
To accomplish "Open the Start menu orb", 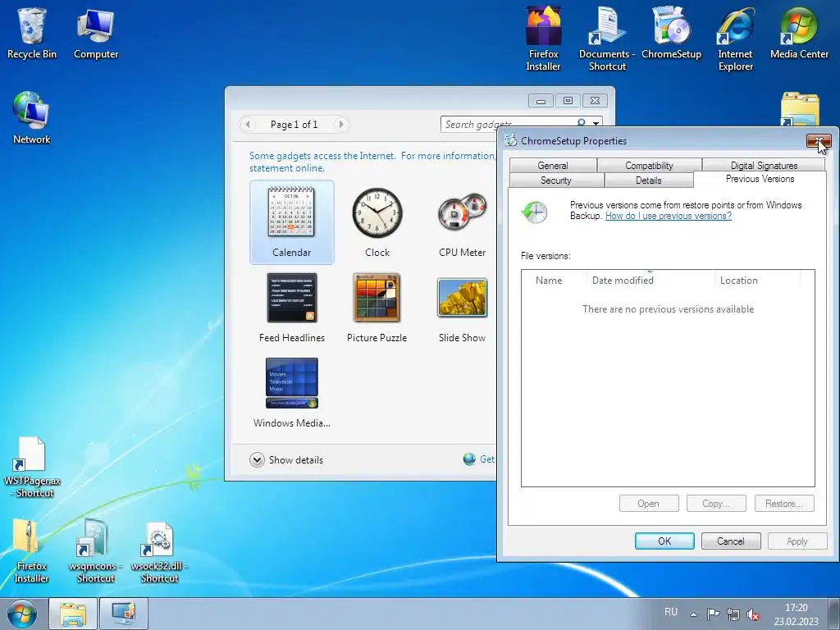I will [22, 614].
